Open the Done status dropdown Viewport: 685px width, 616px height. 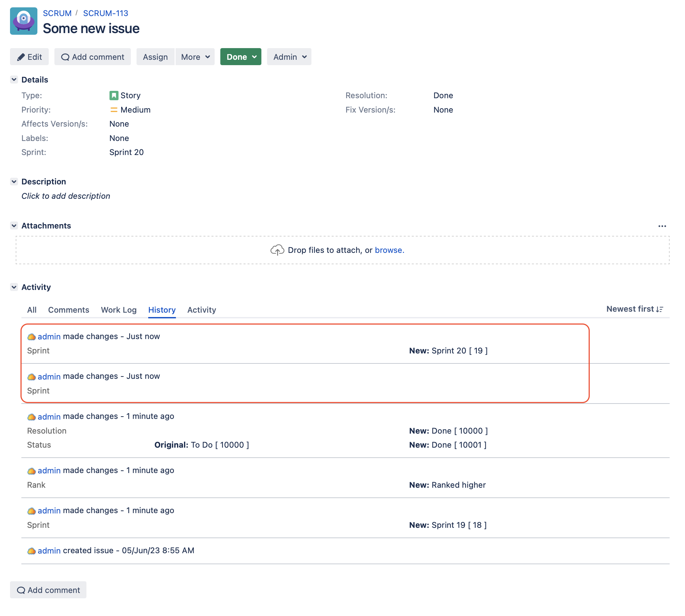(240, 57)
